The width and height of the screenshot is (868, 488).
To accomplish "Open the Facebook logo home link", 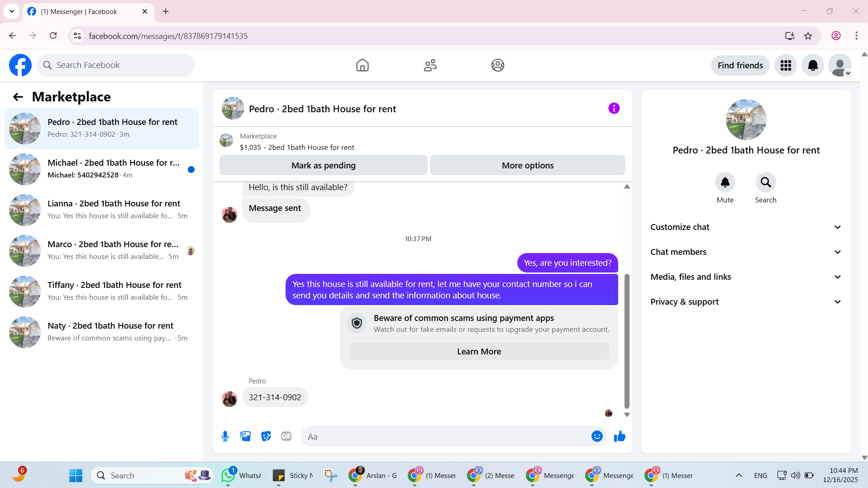I will pyautogui.click(x=20, y=65).
